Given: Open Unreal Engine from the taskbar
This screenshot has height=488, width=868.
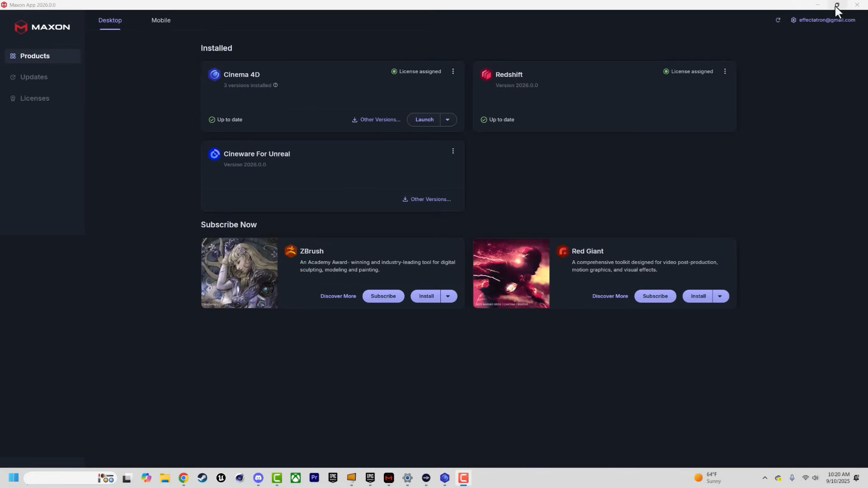Looking at the screenshot, I should (221, 478).
